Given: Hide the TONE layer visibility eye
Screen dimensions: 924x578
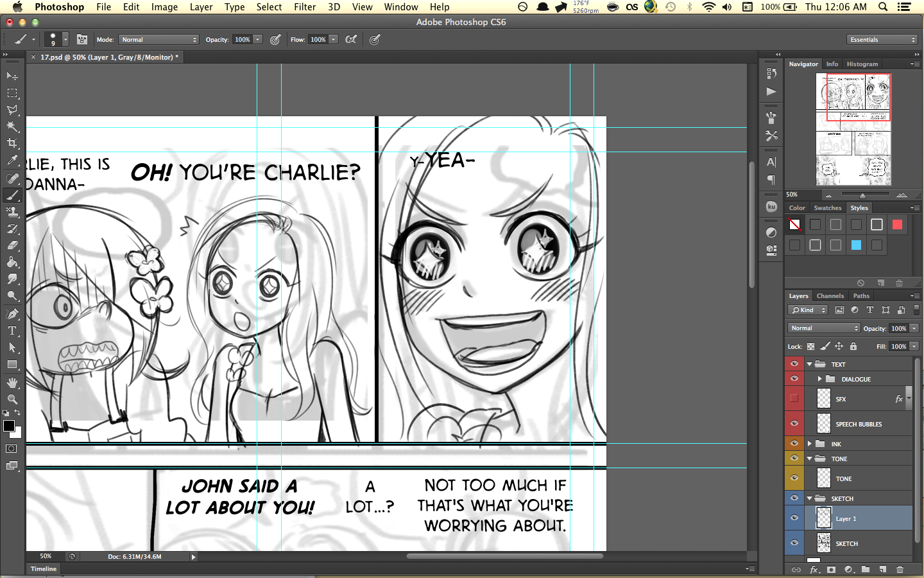Looking at the screenshot, I should click(x=794, y=478).
